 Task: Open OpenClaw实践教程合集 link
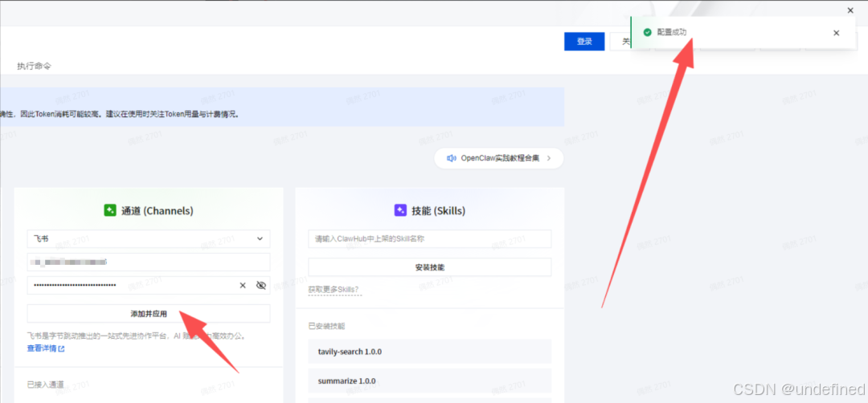pyautogui.click(x=500, y=158)
